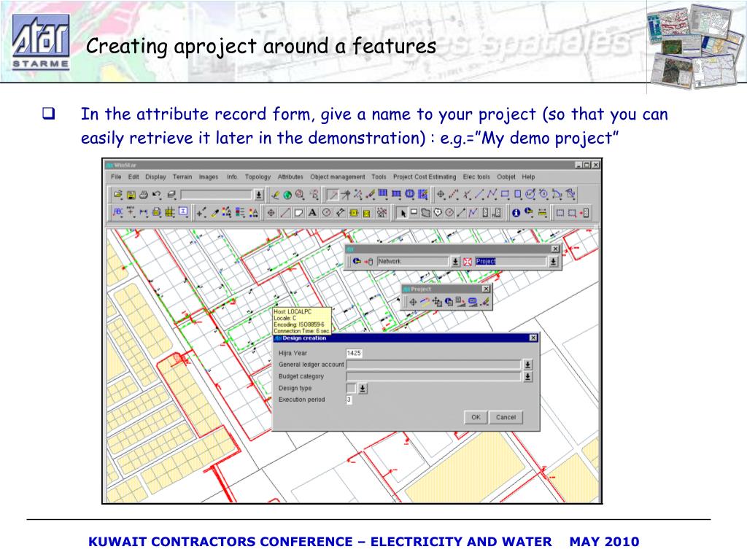The height and width of the screenshot is (560, 747).
Task: Click the blue and yellow lines icon in the Project palette
Action: point(425,301)
